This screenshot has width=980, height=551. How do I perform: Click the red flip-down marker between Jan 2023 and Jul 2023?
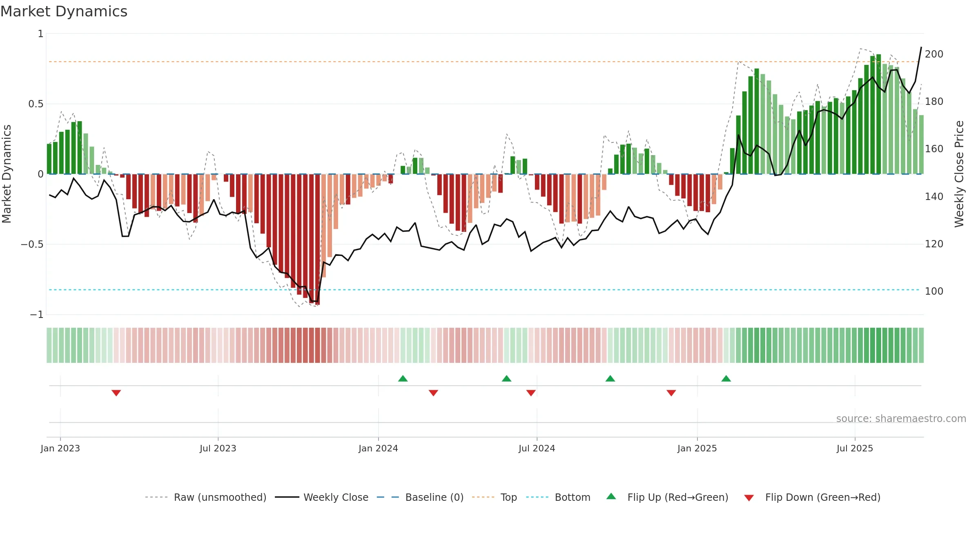pyautogui.click(x=116, y=393)
